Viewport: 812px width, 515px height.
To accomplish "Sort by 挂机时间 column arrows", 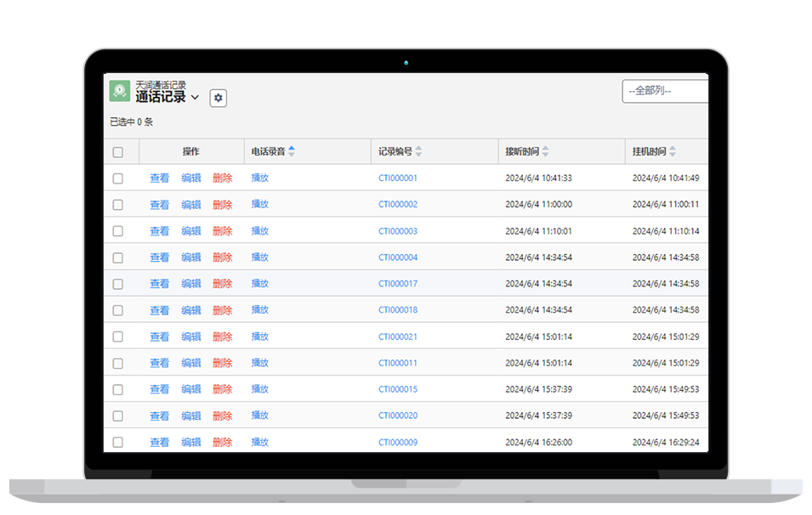I will point(673,152).
